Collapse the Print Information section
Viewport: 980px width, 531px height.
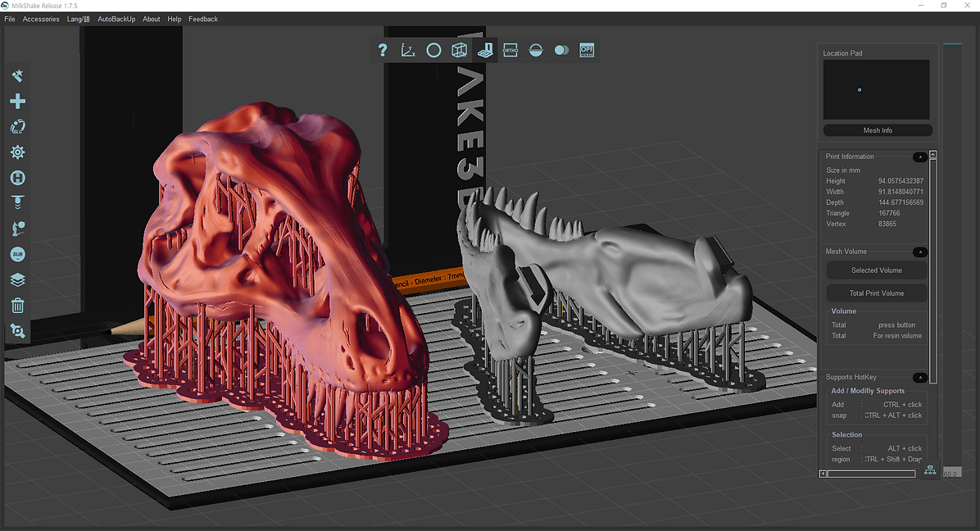(x=920, y=157)
